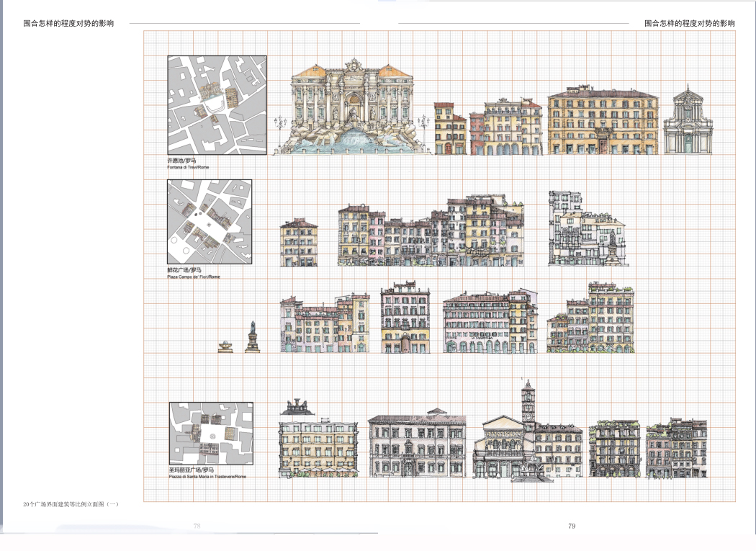
Task: Click the Fontana di Trevi map thumbnail
Action: pyautogui.click(x=217, y=105)
